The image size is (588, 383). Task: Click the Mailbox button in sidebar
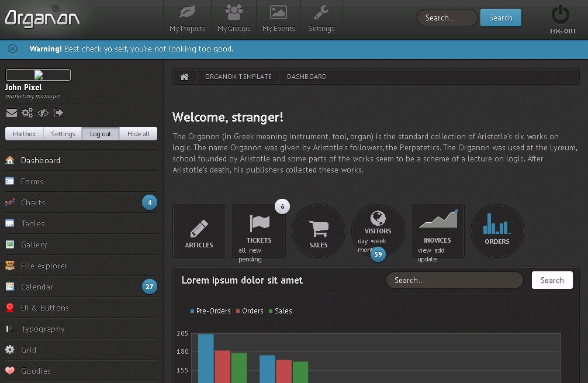[x=25, y=134]
